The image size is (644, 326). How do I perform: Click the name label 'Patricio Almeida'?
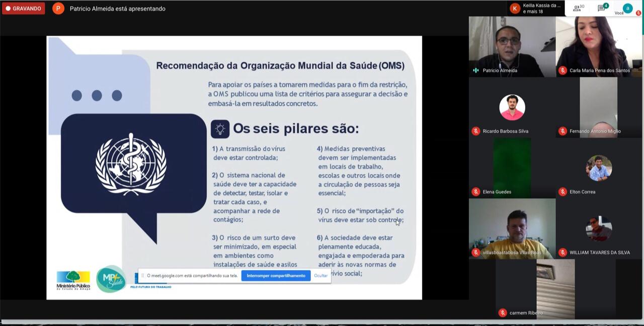tap(500, 70)
